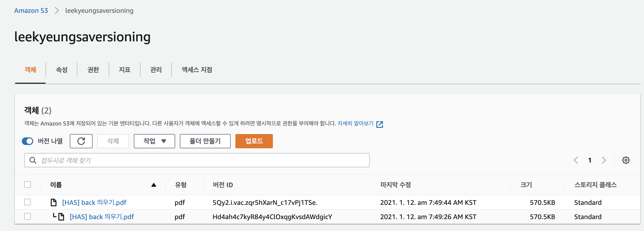The image size is (644, 231).
Task: Click the external link icon after 자세히 알아보기
Action: [379, 124]
